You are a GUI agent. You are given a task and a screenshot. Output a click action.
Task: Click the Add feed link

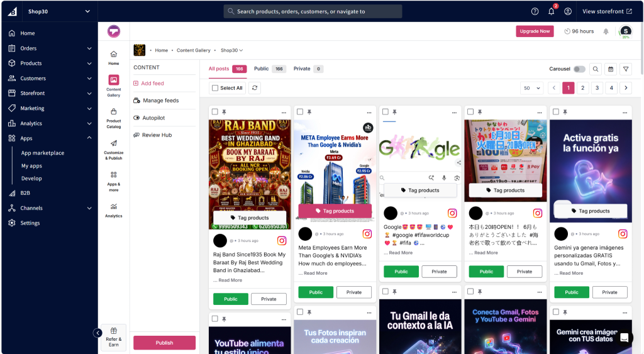(152, 84)
